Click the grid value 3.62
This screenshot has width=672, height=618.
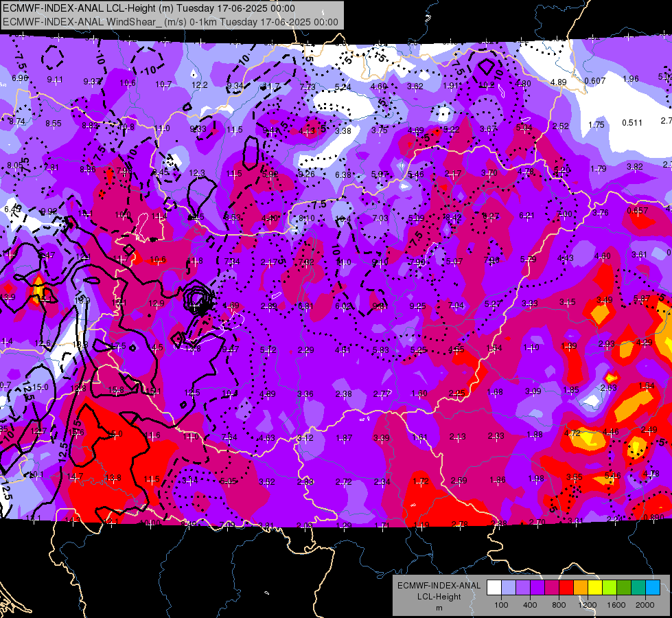(415, 87)
